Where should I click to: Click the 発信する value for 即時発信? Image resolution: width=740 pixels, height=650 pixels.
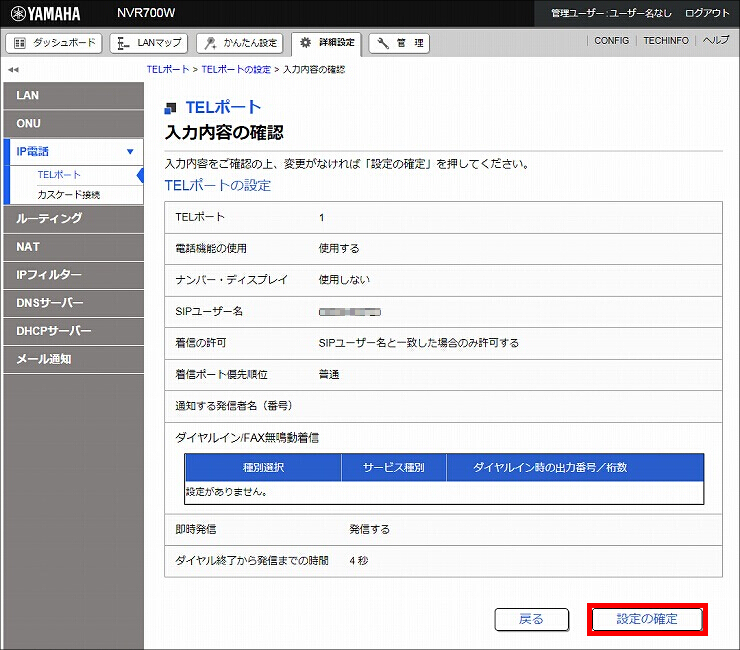click(x=370, y=530)
